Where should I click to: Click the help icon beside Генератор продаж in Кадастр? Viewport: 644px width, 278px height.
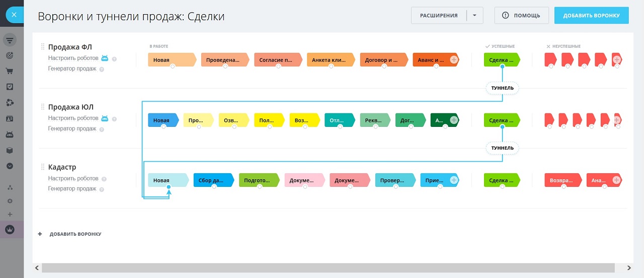(102, 190)
